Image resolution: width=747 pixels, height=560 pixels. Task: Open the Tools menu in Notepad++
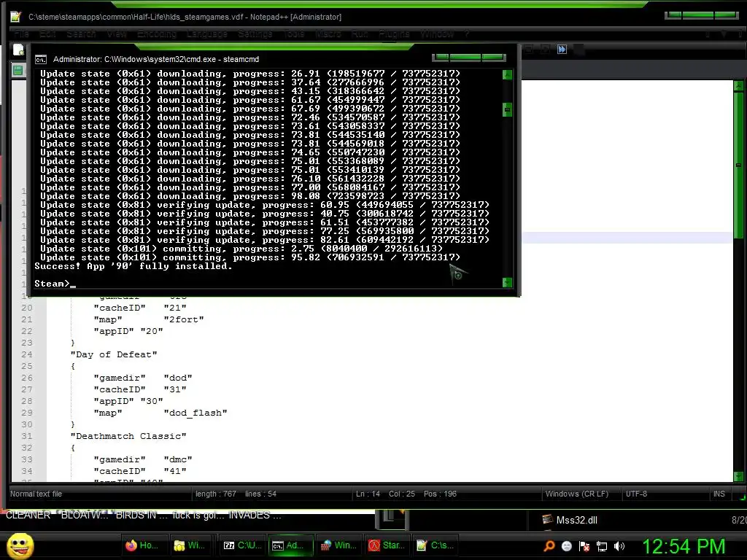[x=294, y=34]
